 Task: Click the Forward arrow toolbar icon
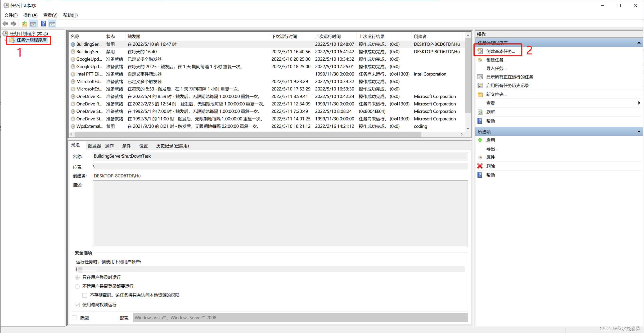tap(13, 24)
